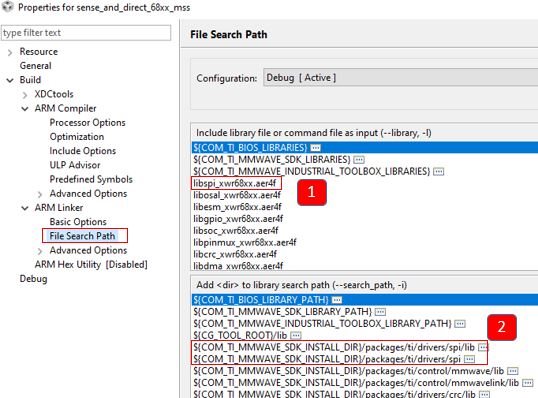Click ellipsis icon next to drivers/spi/lib path

(482, 347)
